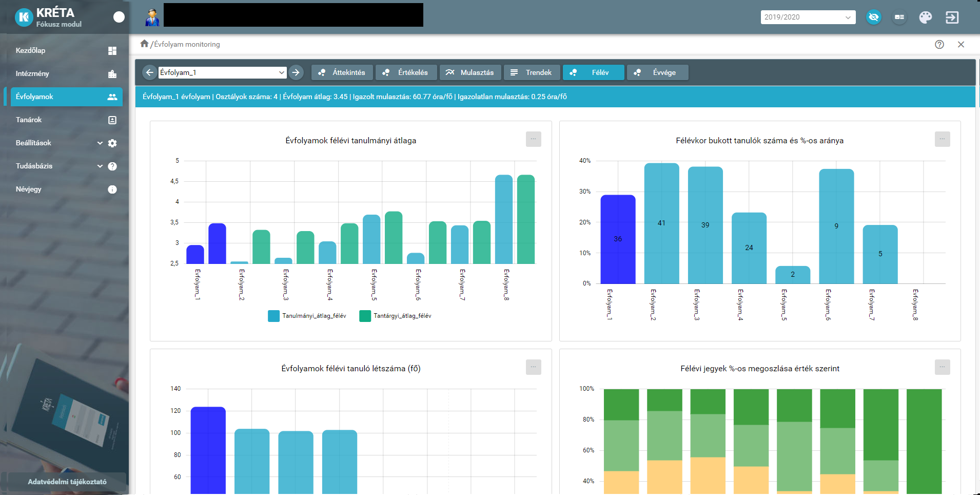The image size is (980, 495).
Task: Click the home breadcrumb icon
Action: [x=144, y=44]
